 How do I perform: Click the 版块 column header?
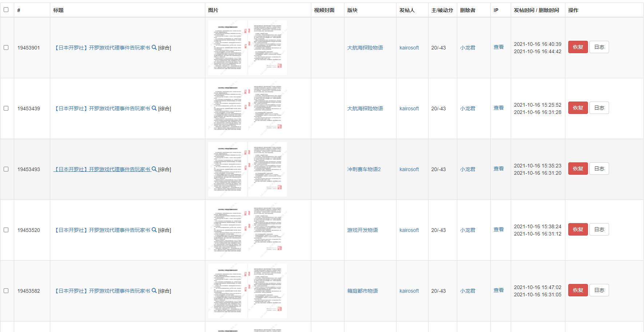coord(352,10)
